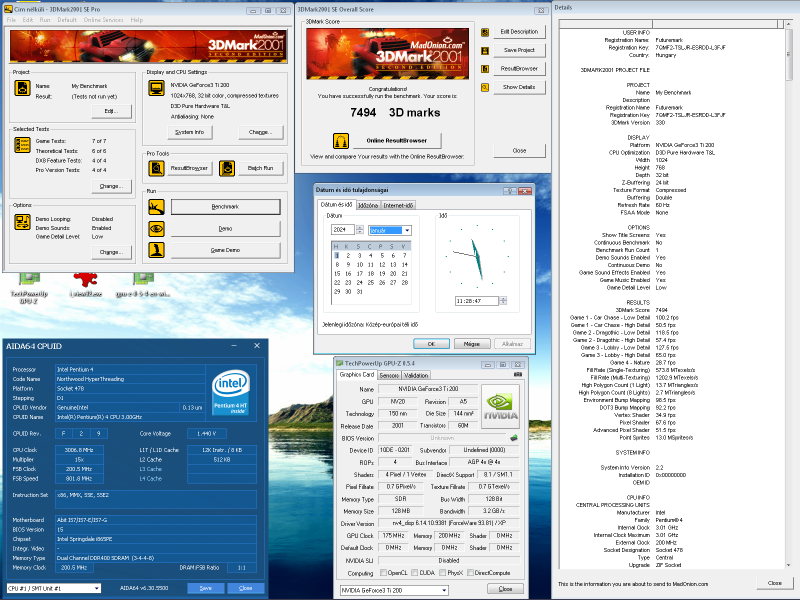This screenshot has height=600, width=800.
Task: Open the Online Services menu
Action: 104,20
